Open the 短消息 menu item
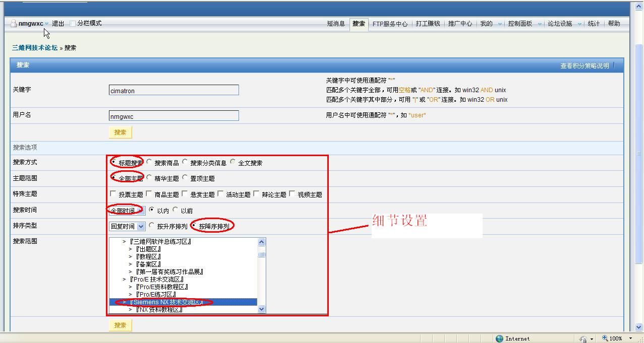 pos(336,24)
